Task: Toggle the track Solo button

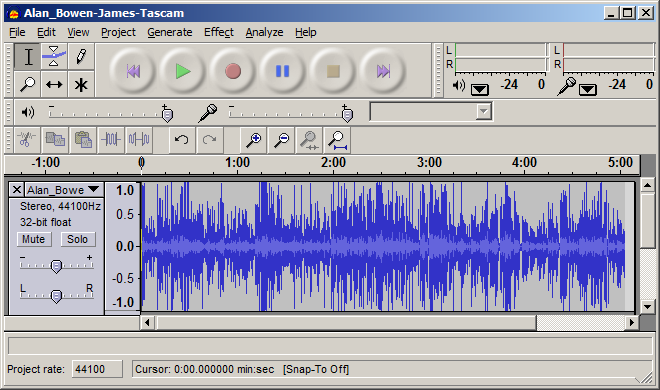Action: (78, 239)
